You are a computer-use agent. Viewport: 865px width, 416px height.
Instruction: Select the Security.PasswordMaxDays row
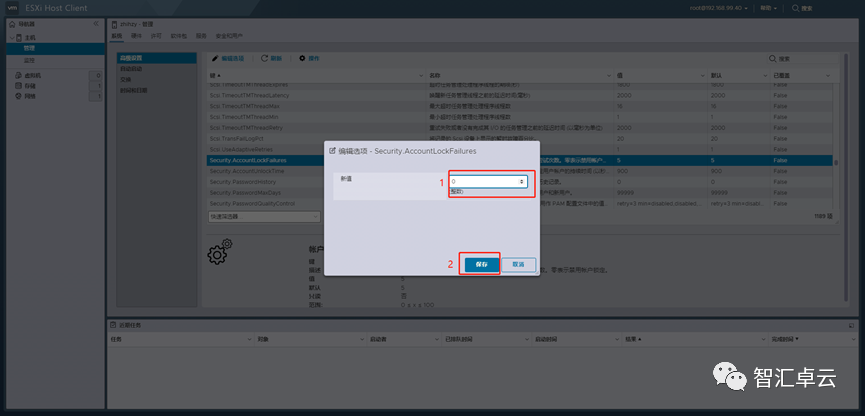(520, 193)
